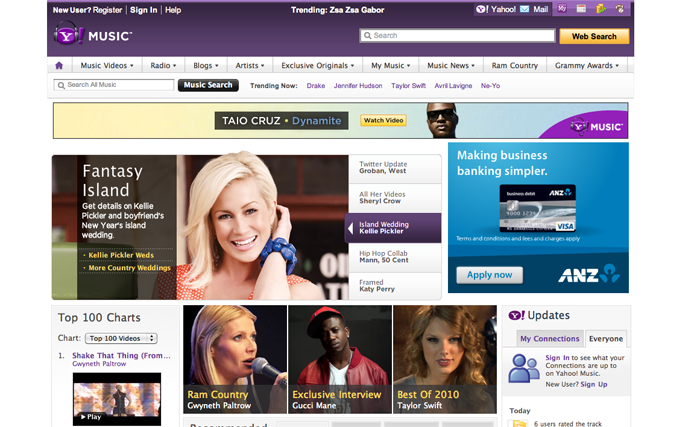Click the Fantasy Island headline
The width and height of the screenshot is (700, 427).
[x=112, y=180]
